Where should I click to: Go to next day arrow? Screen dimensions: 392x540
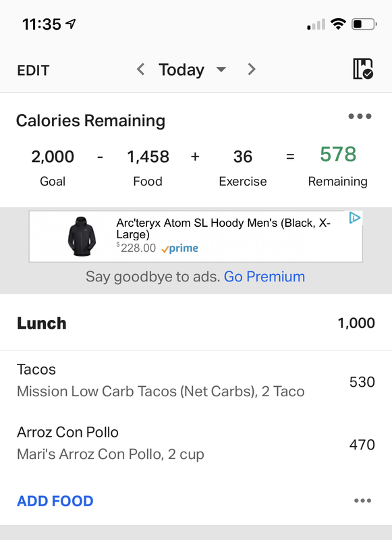point(252,70)
